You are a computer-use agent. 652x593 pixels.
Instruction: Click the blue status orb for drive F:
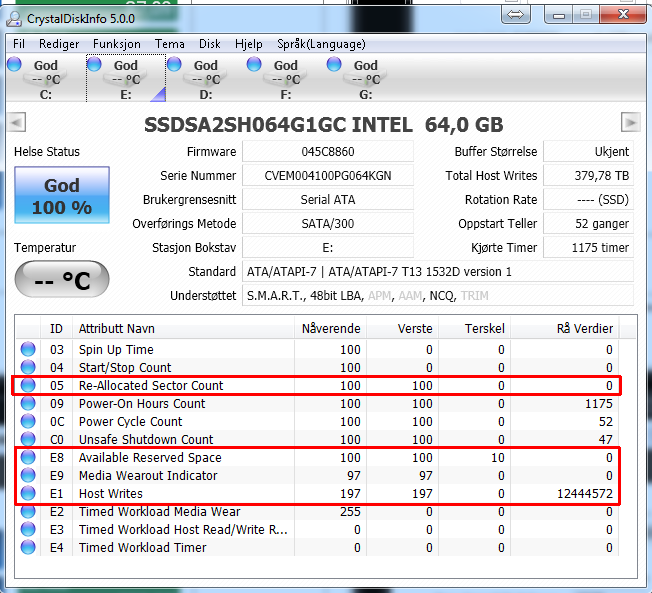point(254,64)
